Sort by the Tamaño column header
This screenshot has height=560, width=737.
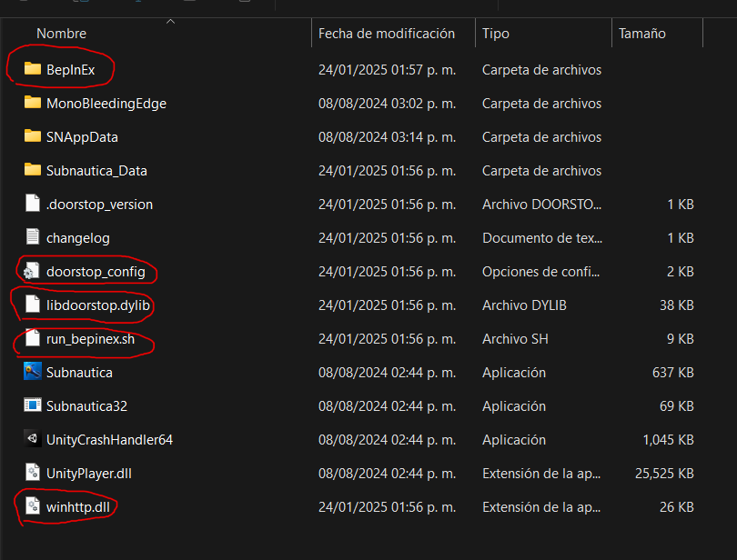642,34
